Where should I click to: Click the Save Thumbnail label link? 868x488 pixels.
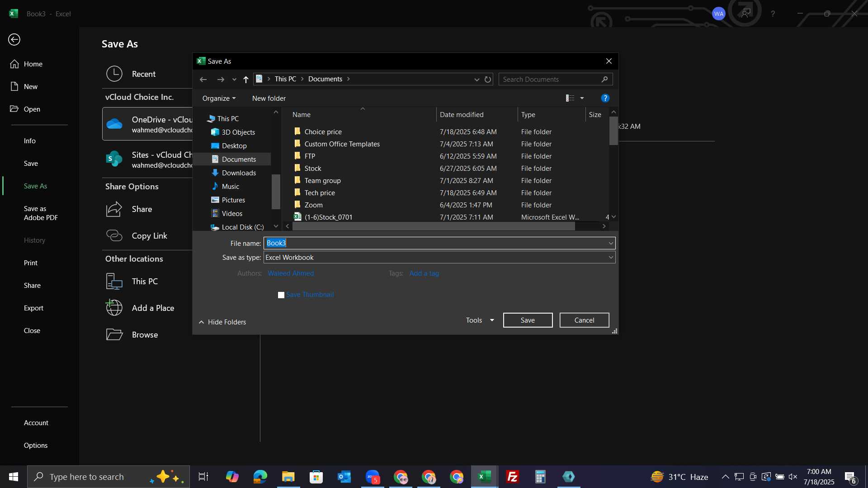(x=310, y=295)
